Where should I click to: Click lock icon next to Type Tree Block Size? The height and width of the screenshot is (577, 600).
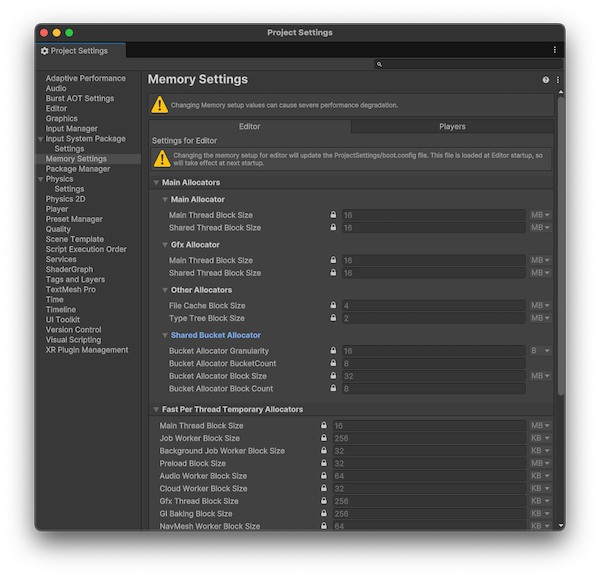(334, 318)
